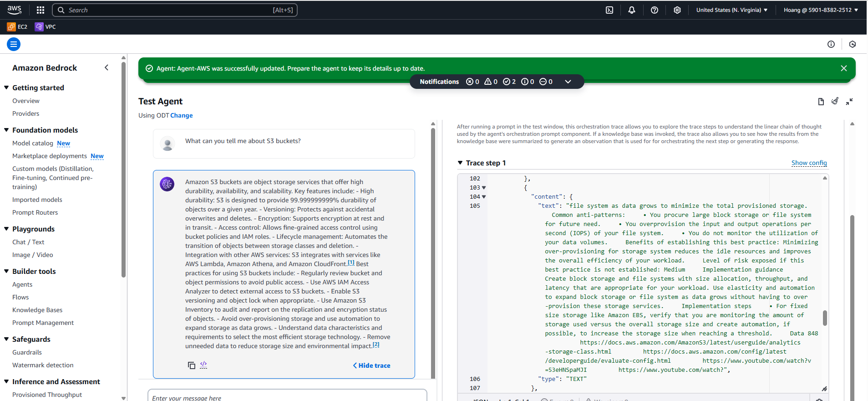Open Prompt Management in the sidebar
The width and height of the screenshot is (868, 401).
coord(43,323)
